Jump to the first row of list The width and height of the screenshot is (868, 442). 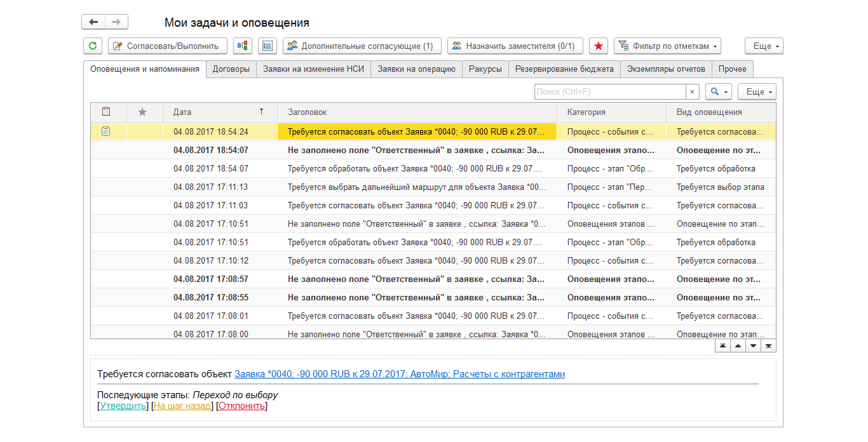(722, 346)
